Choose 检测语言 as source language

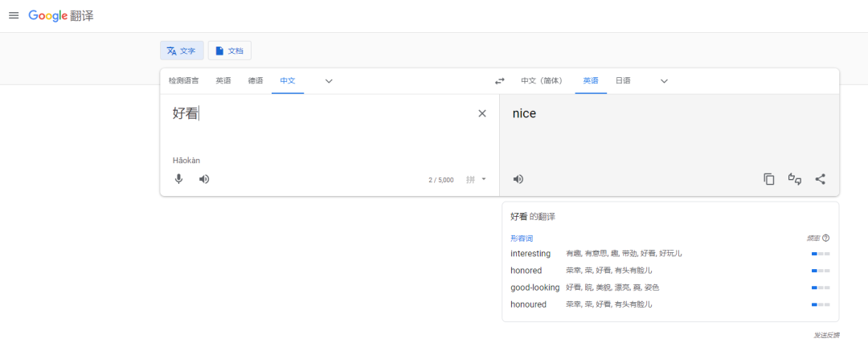[184, 81]
